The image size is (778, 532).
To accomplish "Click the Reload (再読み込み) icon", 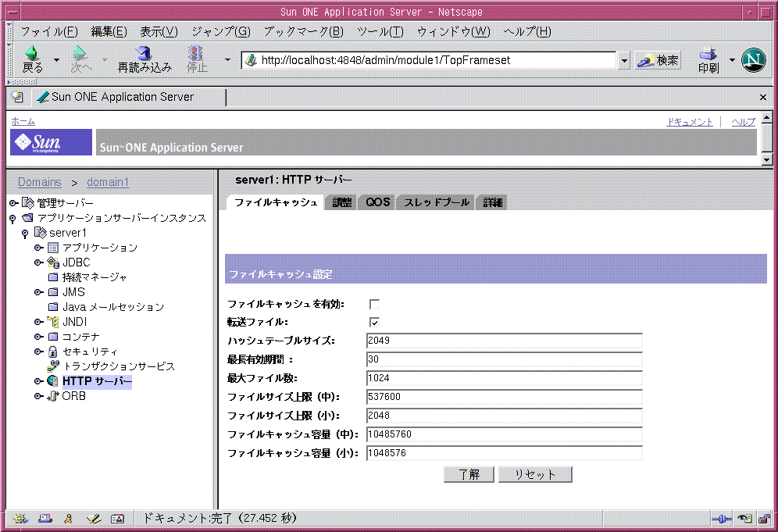I will tap(144, 52).
